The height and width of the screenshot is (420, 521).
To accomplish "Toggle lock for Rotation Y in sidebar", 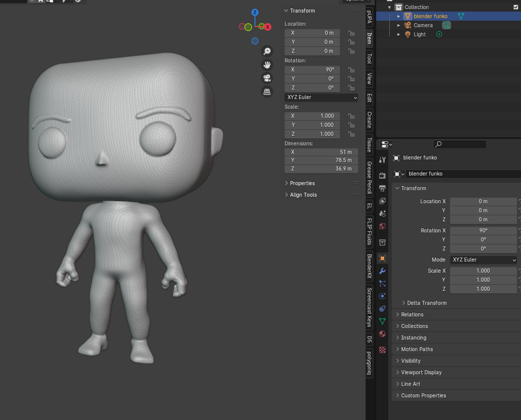I will click(x=351, y=78).
